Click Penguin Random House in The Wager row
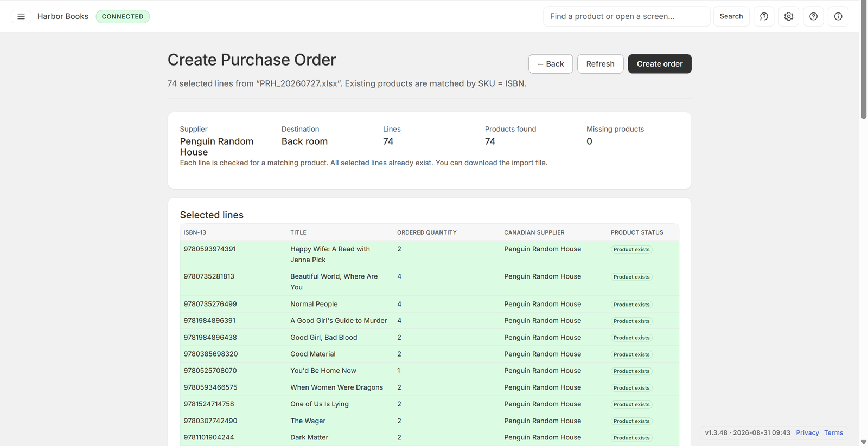This screenshot has width=868, height=446. (542, 421)
